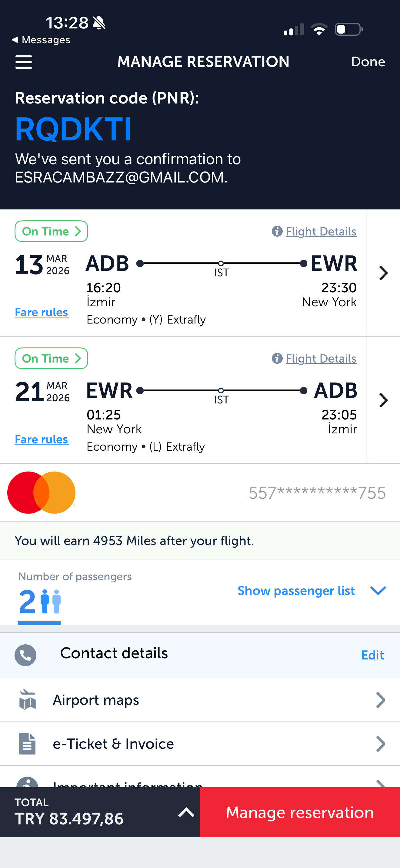Tap info icon for EWR to ADB flight
The image size is (400, 868).
coord(277,359)
